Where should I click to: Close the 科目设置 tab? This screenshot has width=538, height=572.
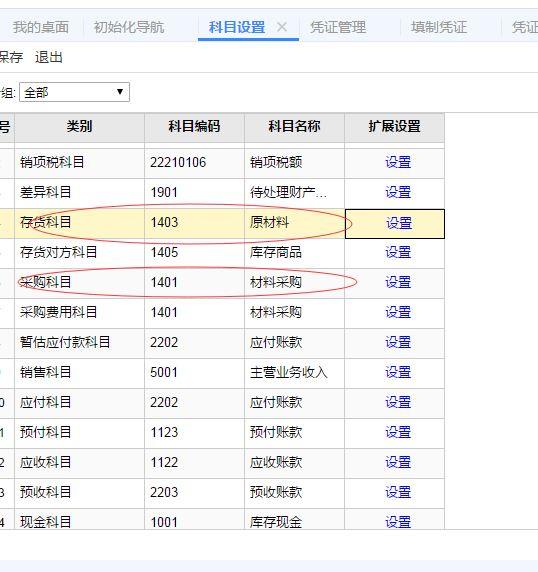coord(282,27)
